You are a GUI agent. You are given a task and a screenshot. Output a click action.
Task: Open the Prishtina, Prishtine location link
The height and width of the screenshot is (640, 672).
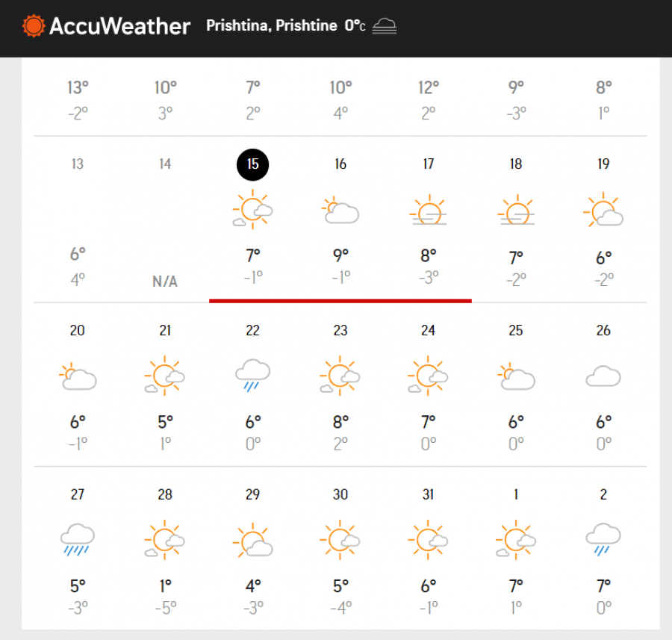coord(271,25)
